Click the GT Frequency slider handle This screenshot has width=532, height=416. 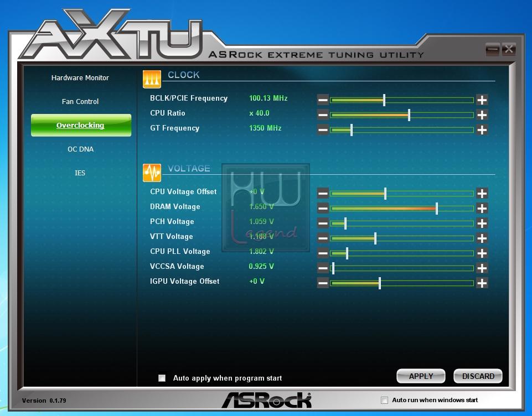352,130
